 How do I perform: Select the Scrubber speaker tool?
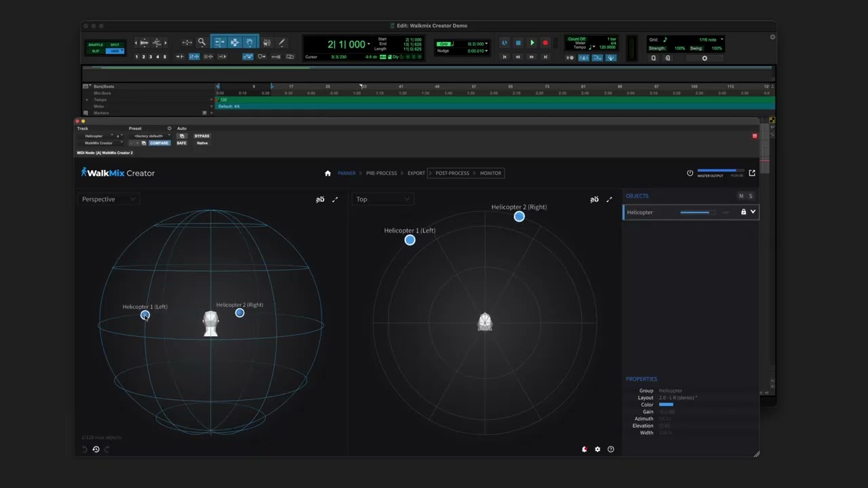point(267,42)
